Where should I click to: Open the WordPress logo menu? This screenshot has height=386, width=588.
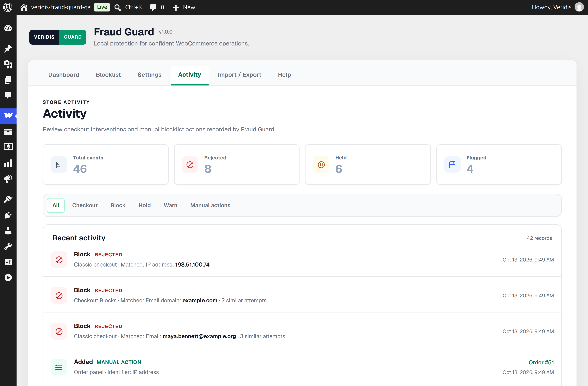tap(8, 7)
